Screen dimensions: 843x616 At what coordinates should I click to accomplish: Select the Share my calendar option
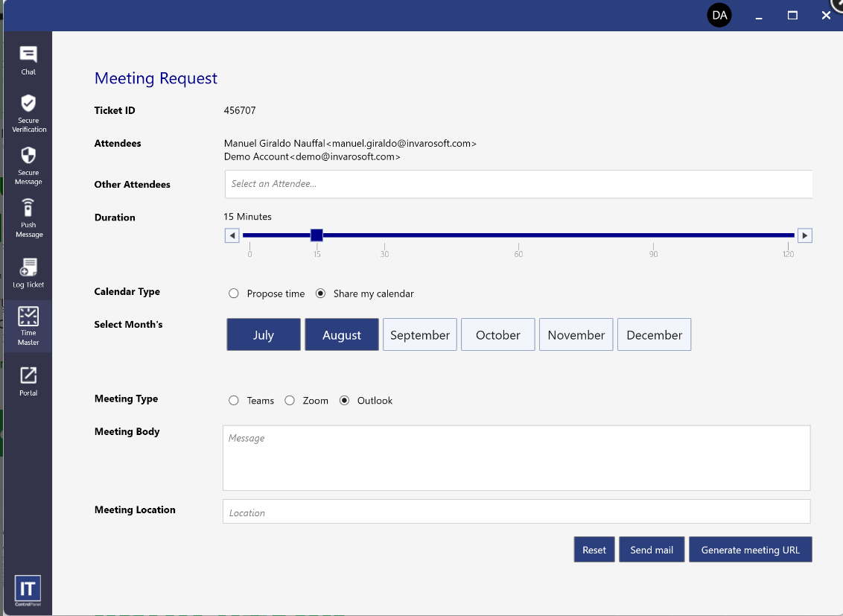click(321, 293)
